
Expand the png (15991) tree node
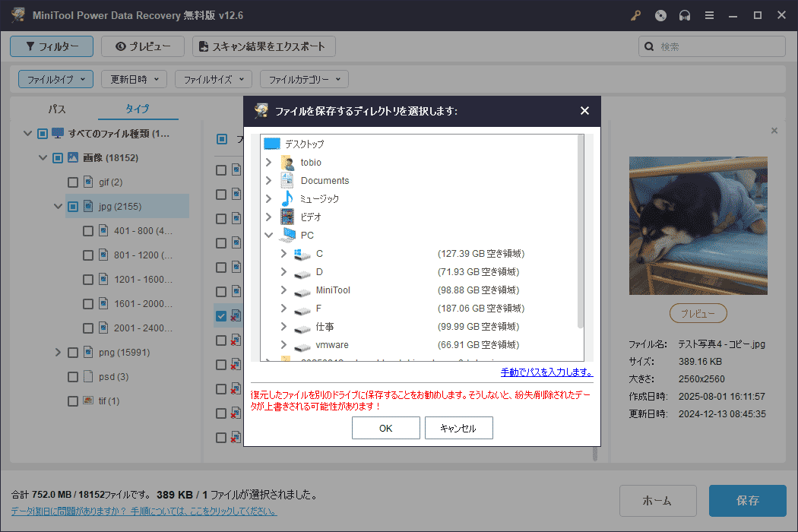[x=58, y=353]
